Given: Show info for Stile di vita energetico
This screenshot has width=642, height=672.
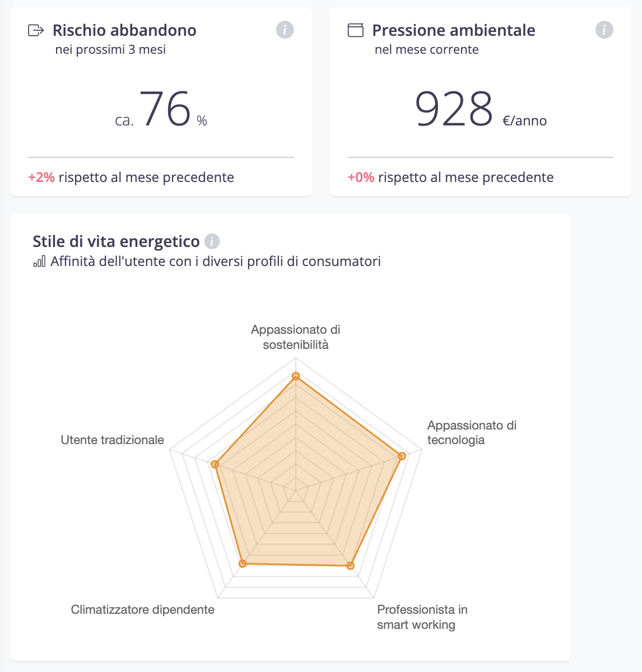Looking at the screenshot, I should [x=212, y=241].
